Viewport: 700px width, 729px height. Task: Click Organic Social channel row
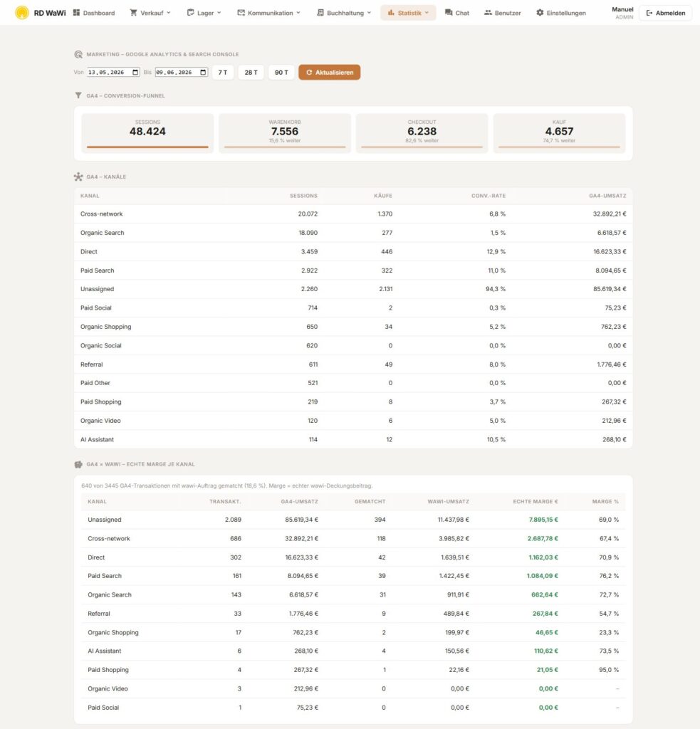click(353, 345)
